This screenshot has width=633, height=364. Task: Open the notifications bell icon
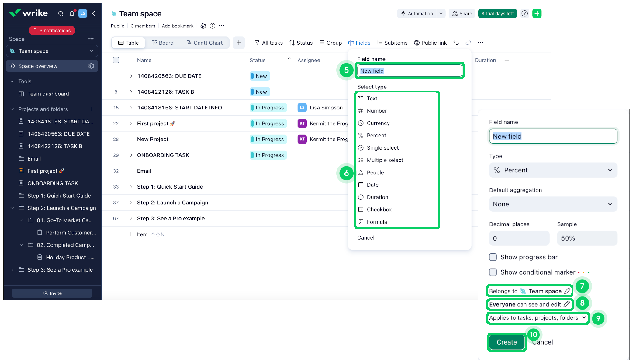click(x=72, y=13)
